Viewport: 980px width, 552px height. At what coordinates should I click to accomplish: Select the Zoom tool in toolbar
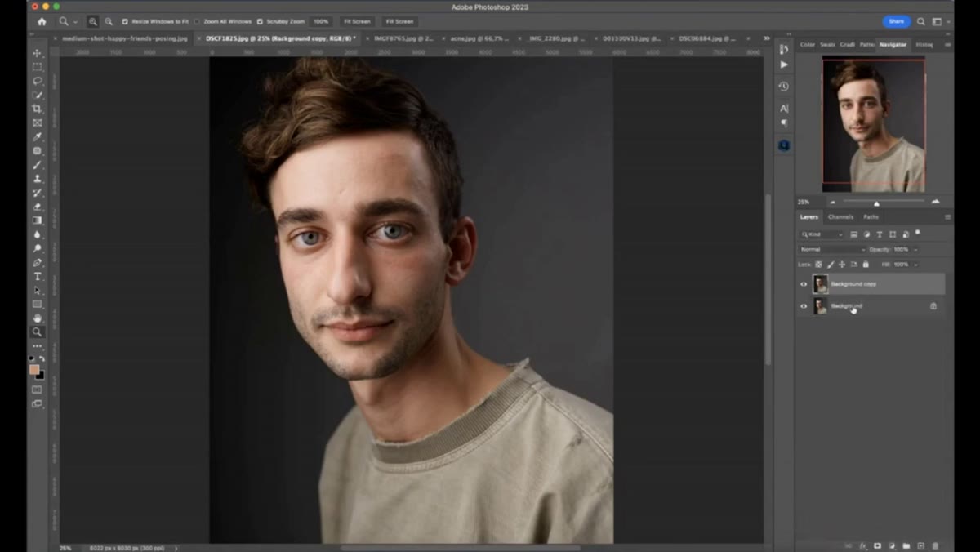(37, 332)
